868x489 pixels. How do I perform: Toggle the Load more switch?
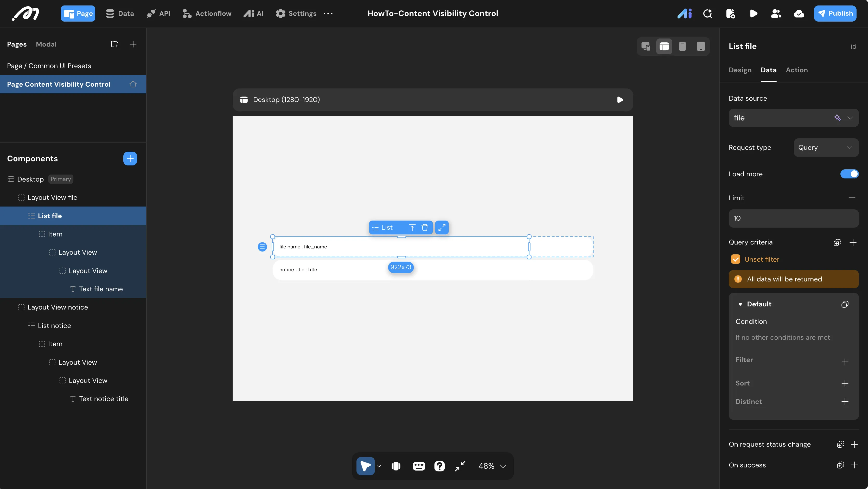[850, 174]
